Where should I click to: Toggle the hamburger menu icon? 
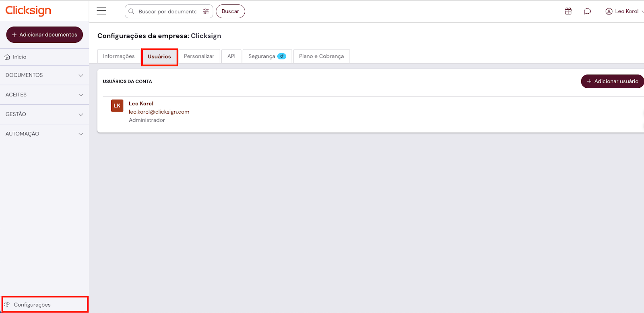pos(101,11)
